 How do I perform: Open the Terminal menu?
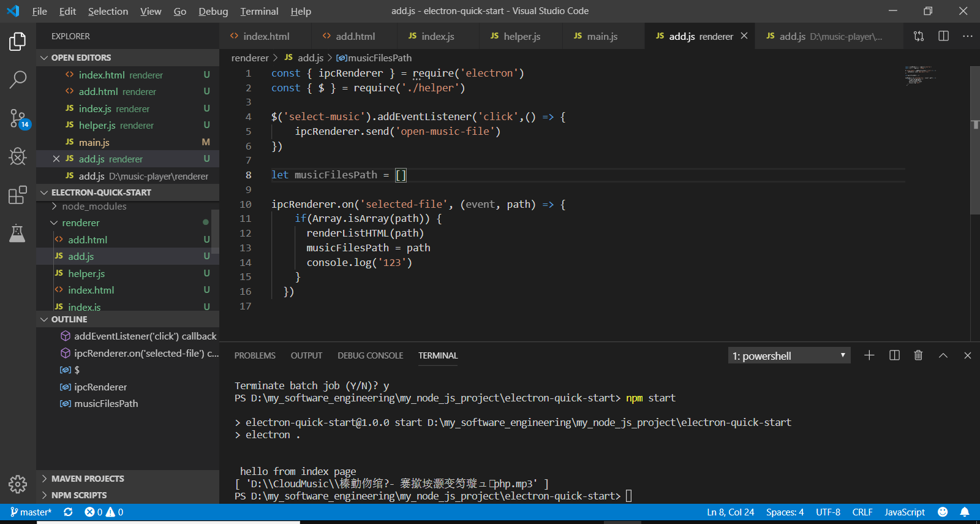(259, 11)
